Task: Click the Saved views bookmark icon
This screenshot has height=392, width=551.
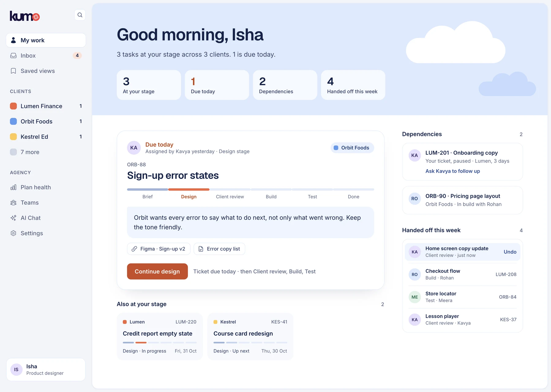Action: pos(13,71)
